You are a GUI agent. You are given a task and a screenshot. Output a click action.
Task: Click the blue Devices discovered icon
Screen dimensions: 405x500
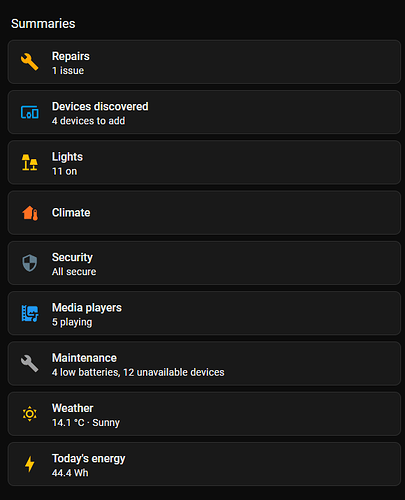tap(30, 112)
